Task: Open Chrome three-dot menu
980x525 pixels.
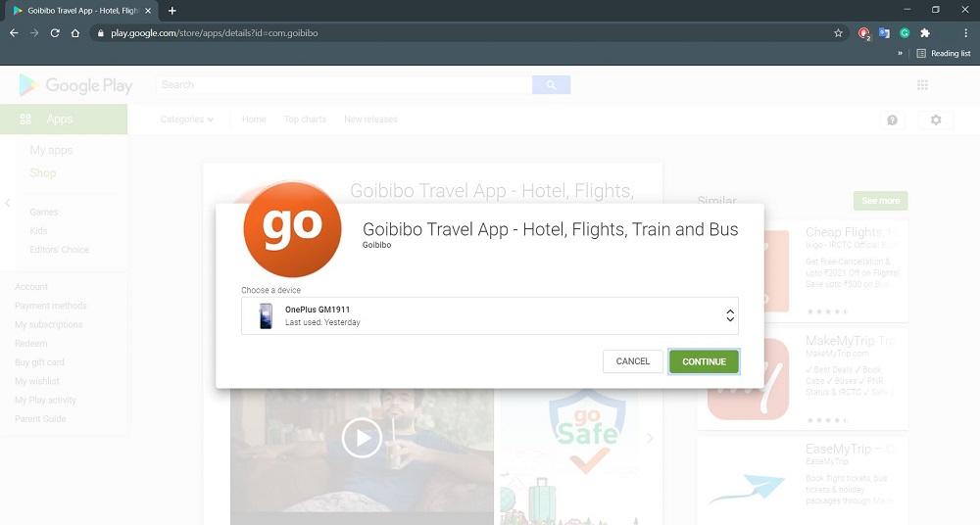Action: click(965, 33)
